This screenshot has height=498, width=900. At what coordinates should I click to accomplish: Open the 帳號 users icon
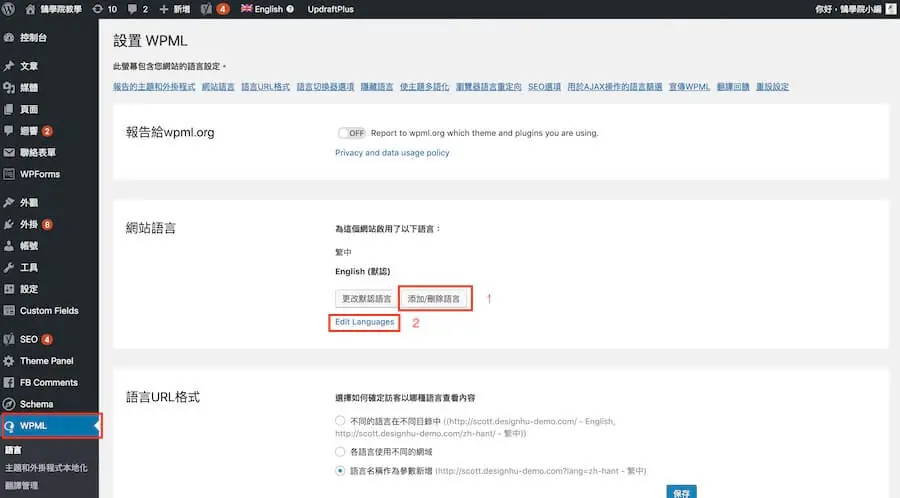[9, 246]
